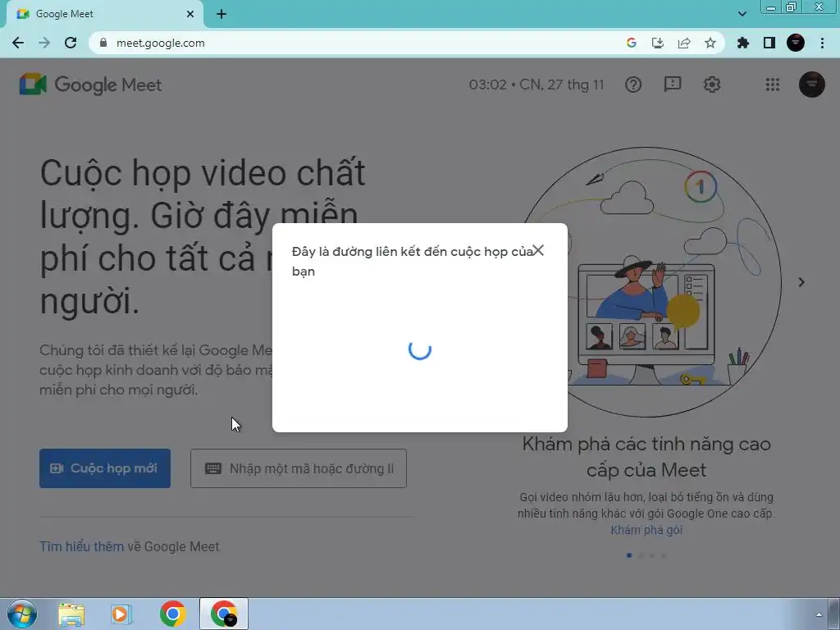
Task: Toggle the browser side panel
Action: pos(769,43)
